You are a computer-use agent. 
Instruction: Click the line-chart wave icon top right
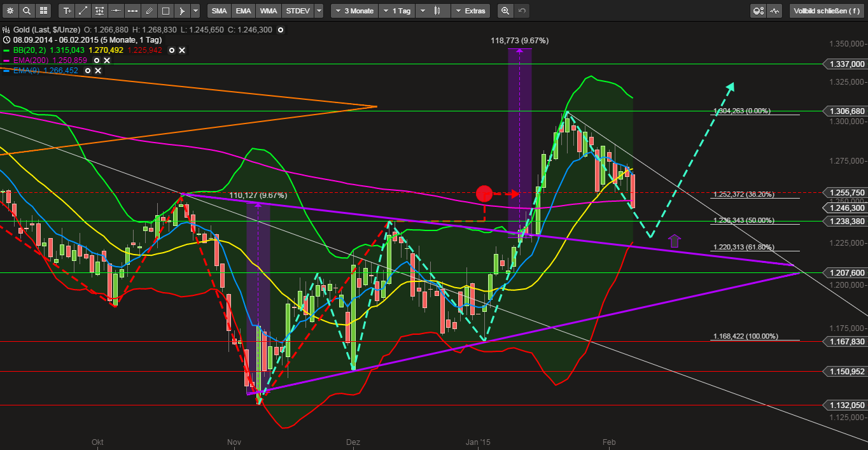[x=774, y=11]
